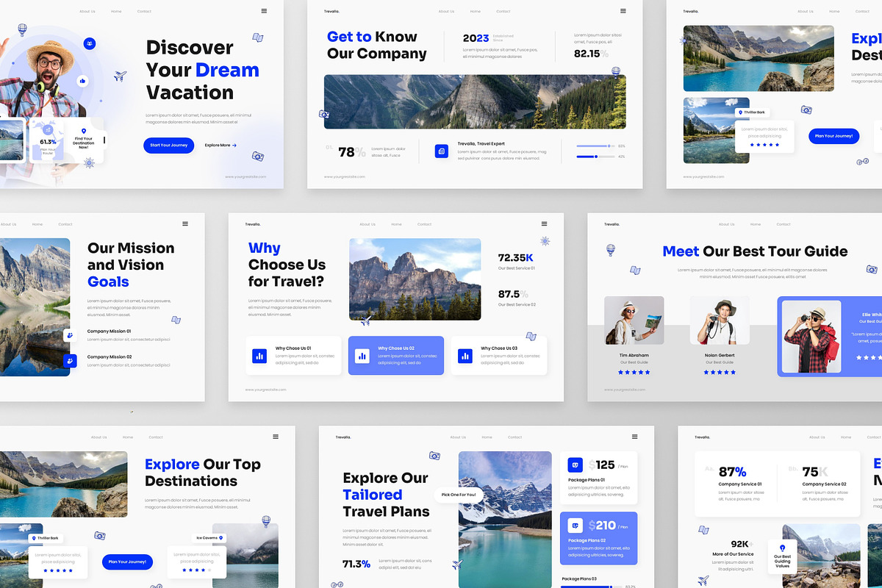
Task: Click Nolan Gerbert's tour guide photo
Action: click(x=720, y=320)
